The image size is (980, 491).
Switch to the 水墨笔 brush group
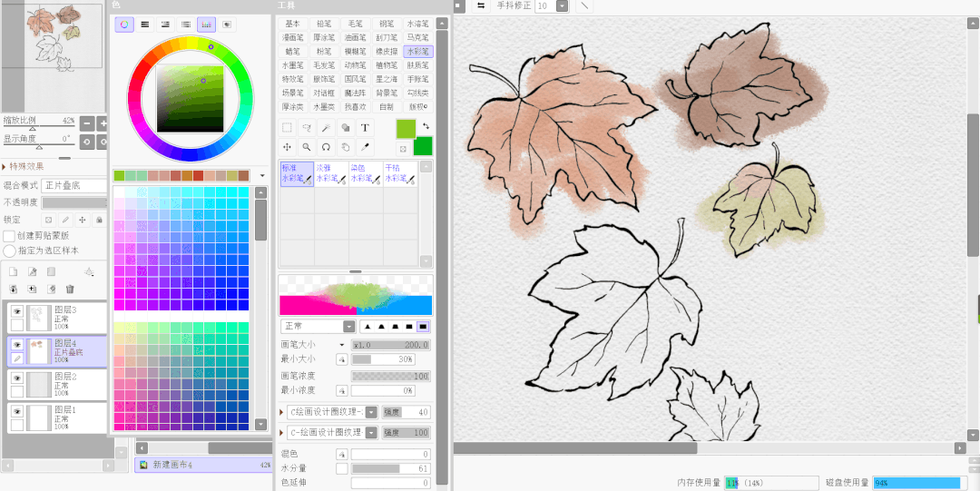pos(292,65)
